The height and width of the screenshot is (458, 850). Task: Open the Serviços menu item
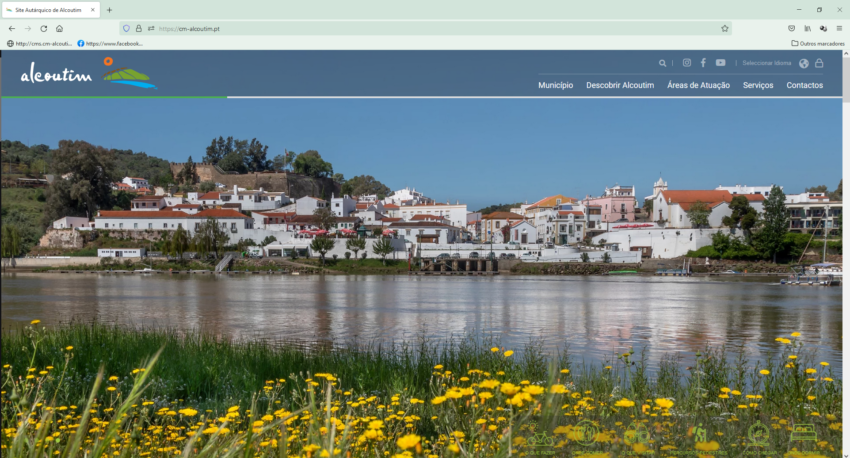758,85
